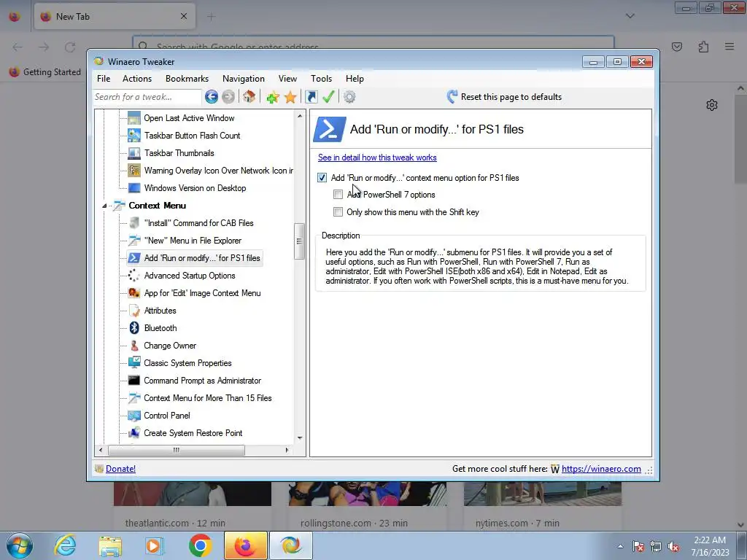The image size is (747, 560).
Task: Click the clock showing 2:22 AM
Action: (710, 540)
